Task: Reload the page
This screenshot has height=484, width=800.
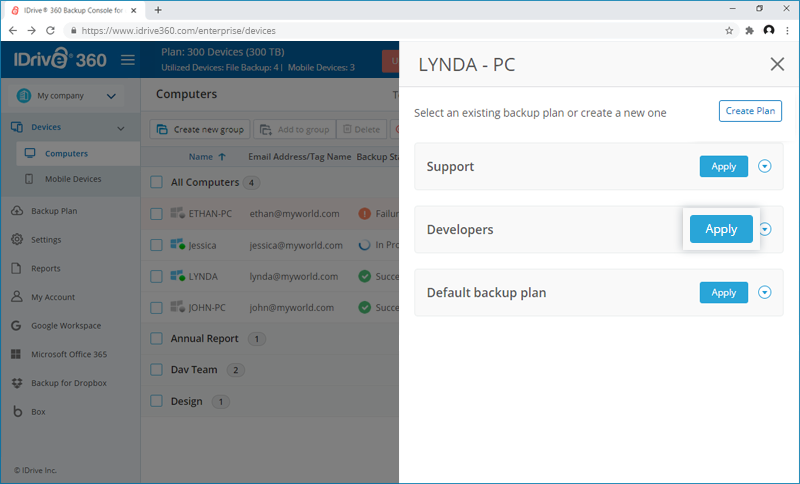Action: point(50,31)
